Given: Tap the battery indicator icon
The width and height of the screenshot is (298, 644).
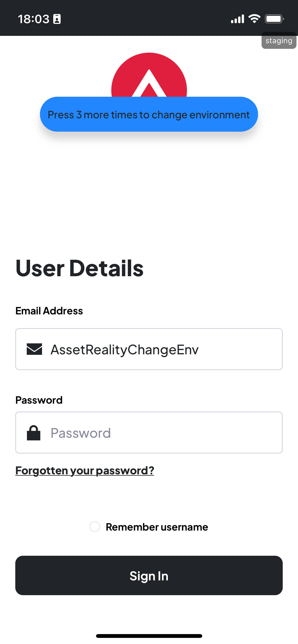Looking at the screenshot, I should (274, 19).
